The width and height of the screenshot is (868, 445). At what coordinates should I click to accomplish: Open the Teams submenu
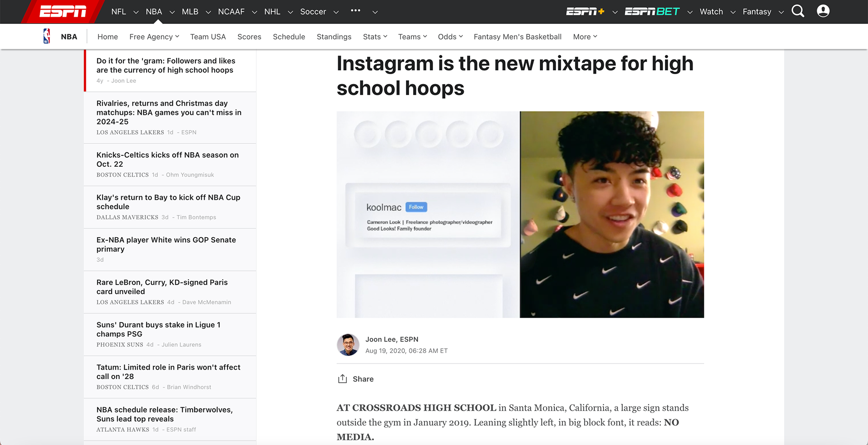[412, 37]
